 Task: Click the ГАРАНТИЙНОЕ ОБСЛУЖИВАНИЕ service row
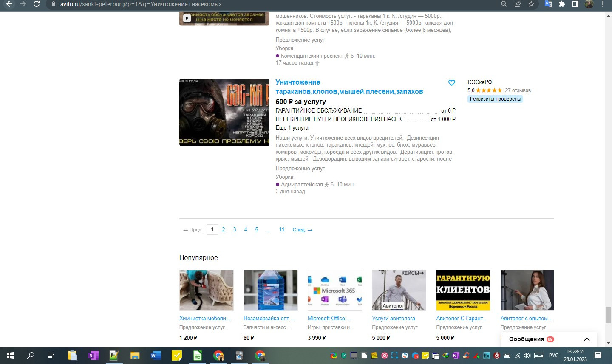coord(365,110)
